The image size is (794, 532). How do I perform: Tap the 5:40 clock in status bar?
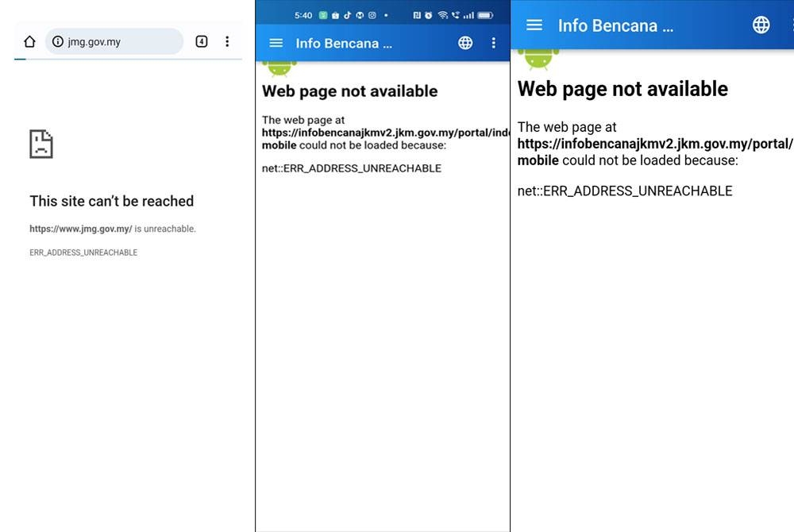303,15
